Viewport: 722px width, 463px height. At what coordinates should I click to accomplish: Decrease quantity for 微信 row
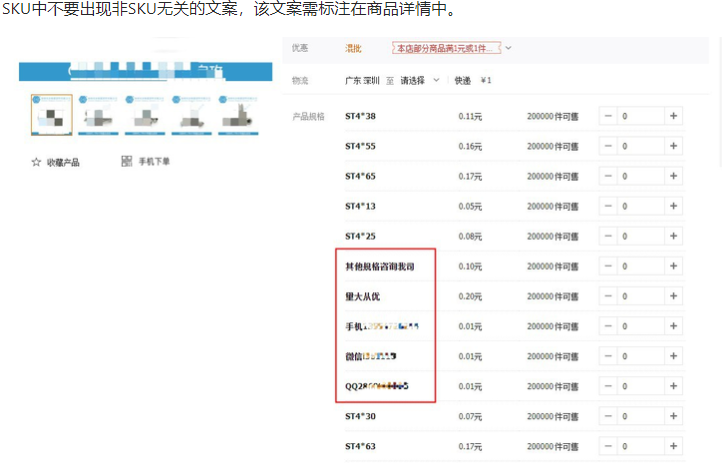608,356
